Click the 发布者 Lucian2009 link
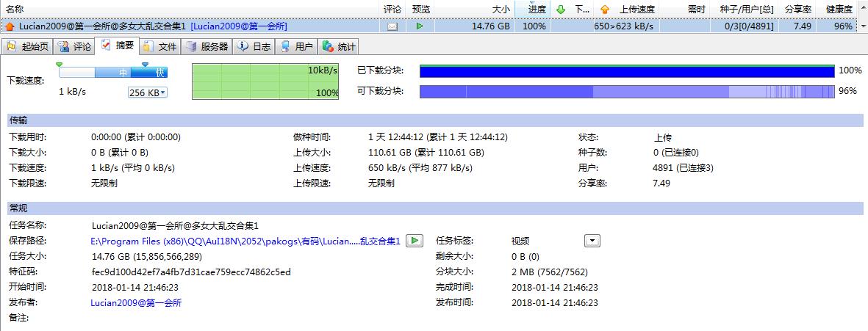This screenshot has width=868, height=331. pos(136,302)
